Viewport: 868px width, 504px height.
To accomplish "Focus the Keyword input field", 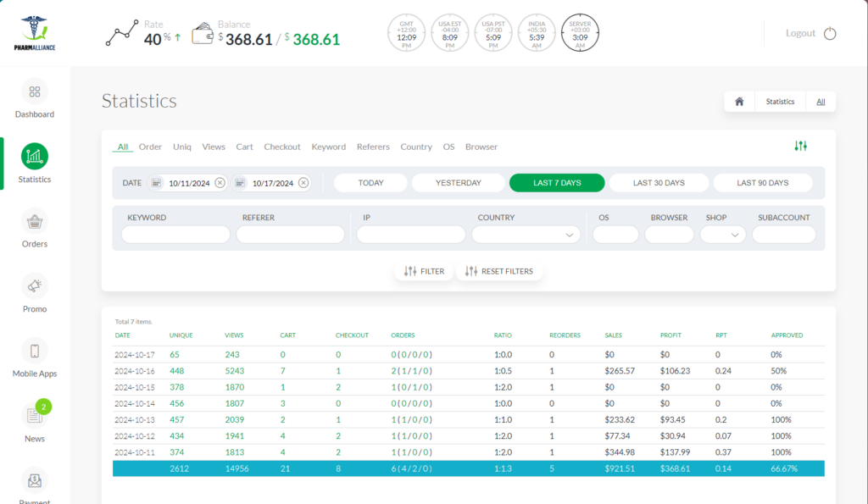I will (175, 235).
